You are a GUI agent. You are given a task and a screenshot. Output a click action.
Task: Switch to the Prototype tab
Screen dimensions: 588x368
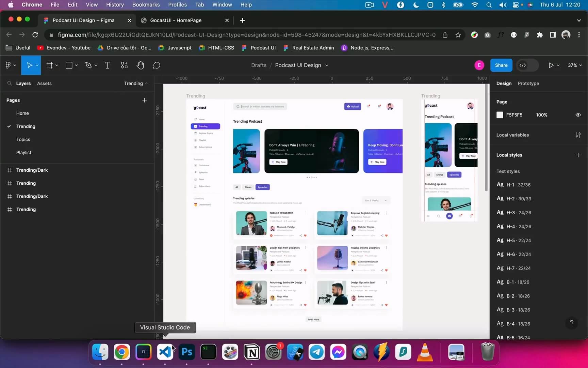coord(528,83)
